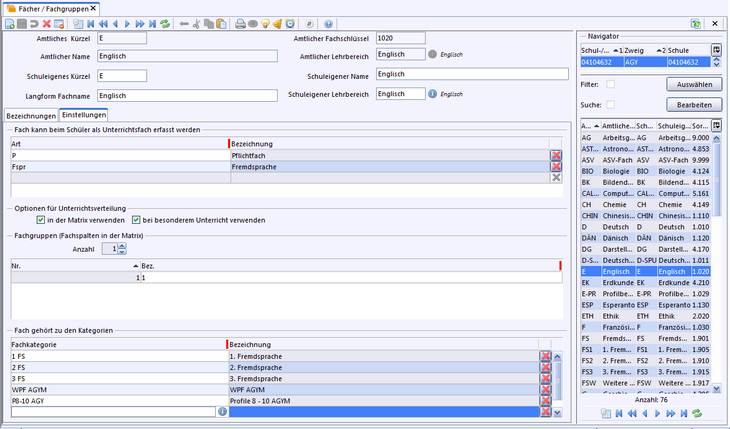Remove the WPF AGYM category row
The width and height of the screenshot is (730, 429).
(x=546, y=389)
